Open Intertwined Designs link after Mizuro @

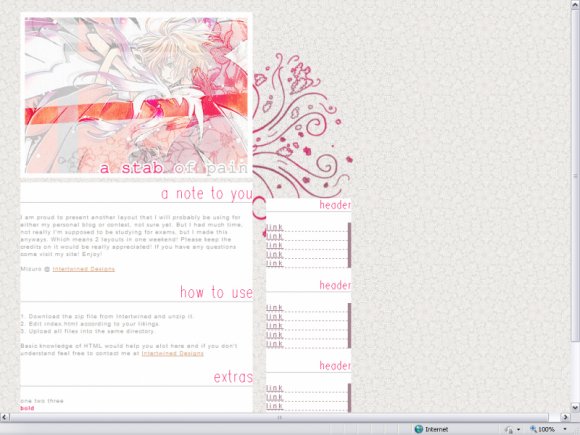[84, 269]
